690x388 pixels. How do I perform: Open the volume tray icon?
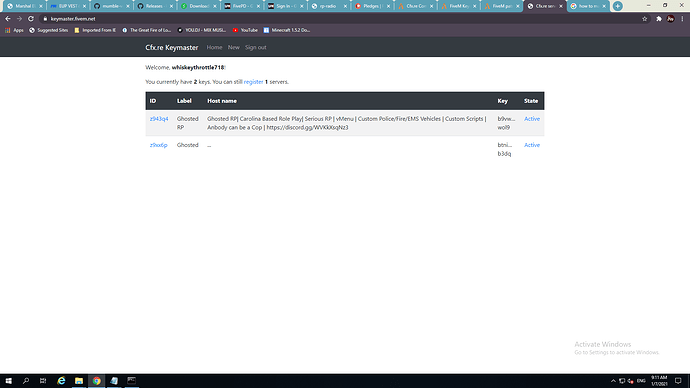pos(631,381)
